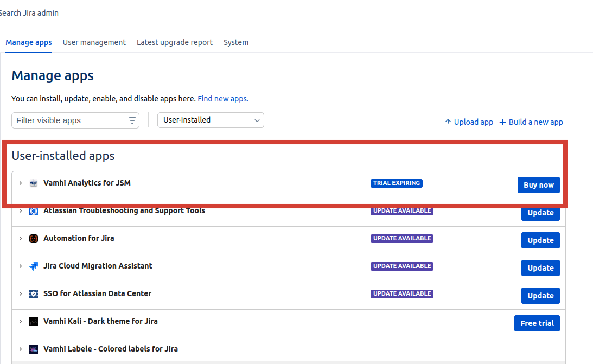593x364 pixels.
Task: Go to the System tab
Action: (x=236, y=42)
